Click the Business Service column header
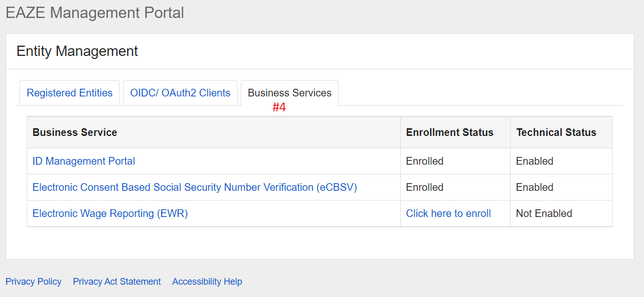The height and width of the screenshot is (297, 644). pos(75,132)
